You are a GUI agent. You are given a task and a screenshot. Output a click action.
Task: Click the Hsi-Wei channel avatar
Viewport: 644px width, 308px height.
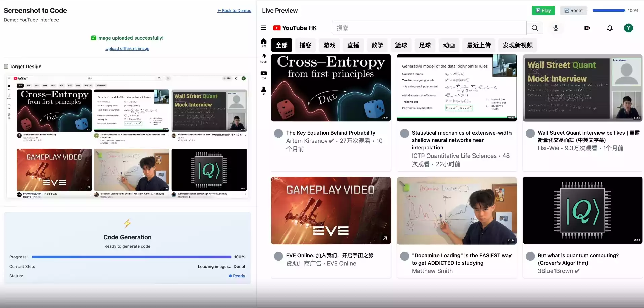pos(530,133)
